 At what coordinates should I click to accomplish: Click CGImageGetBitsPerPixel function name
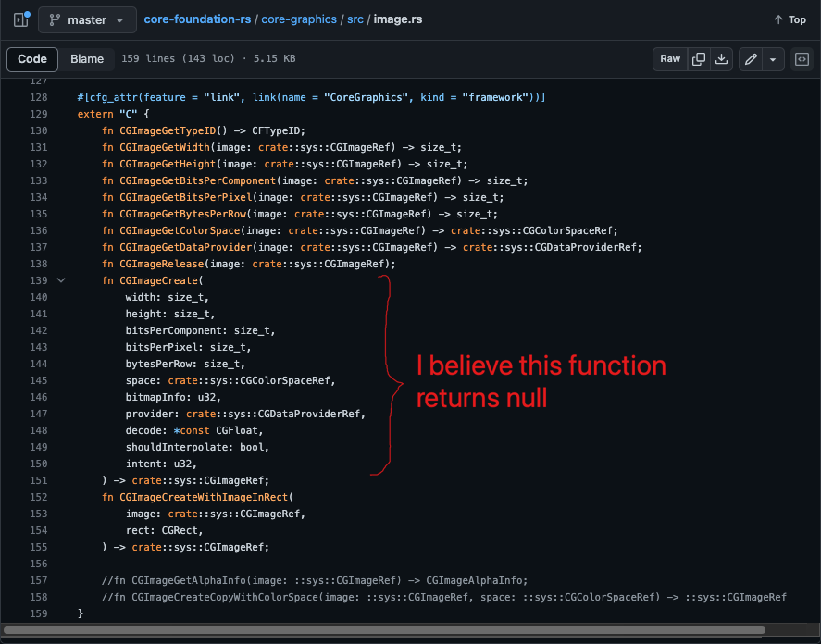(185, 197)
